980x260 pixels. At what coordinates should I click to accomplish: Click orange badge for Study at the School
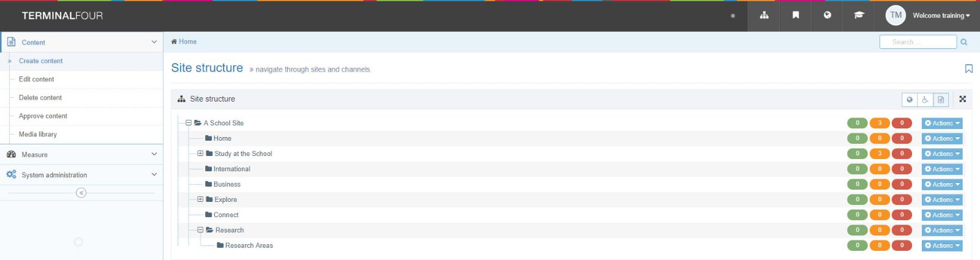(880, 154)
